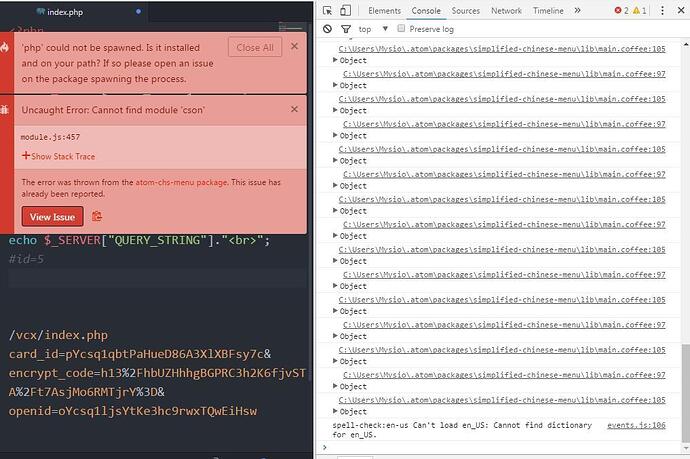
Task: Enable the Preserve log checkbox
Action: [x=402, y=29]
